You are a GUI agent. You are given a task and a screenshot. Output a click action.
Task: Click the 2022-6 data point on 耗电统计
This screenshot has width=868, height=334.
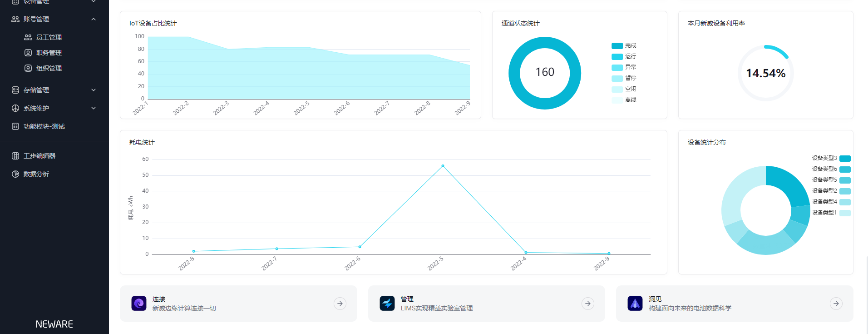tap(360, 247)
